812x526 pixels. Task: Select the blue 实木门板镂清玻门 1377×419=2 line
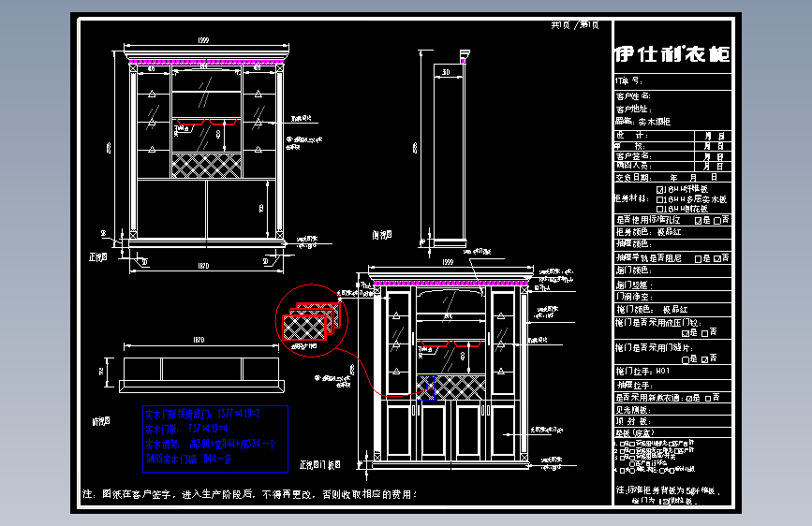pos(202,415)
